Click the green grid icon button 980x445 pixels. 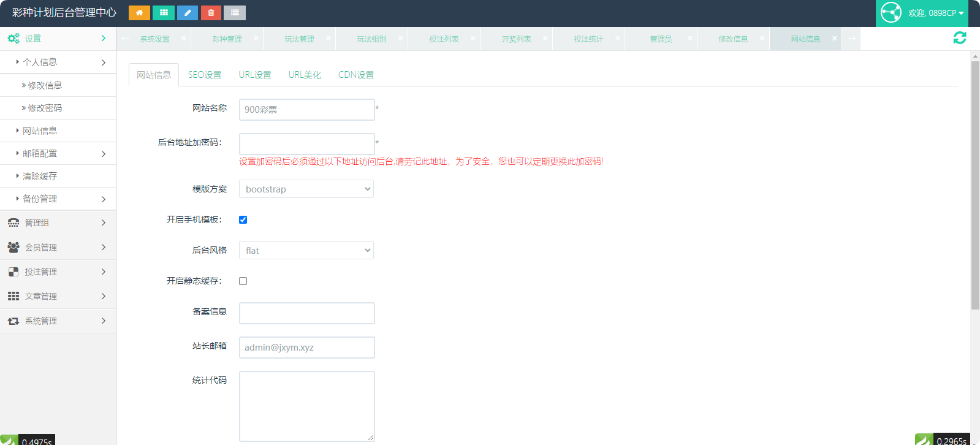pyautogui.click(x=163, y=13)
